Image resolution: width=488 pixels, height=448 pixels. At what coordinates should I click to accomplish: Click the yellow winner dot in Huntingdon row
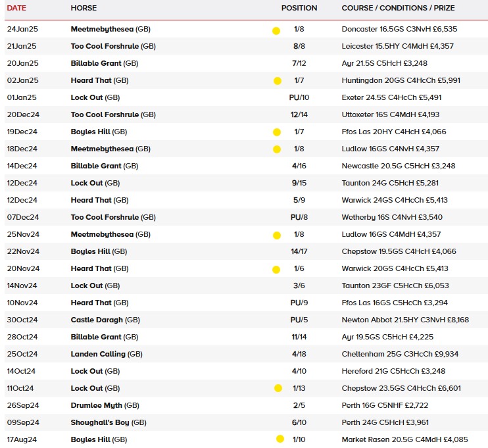(278, 81)
